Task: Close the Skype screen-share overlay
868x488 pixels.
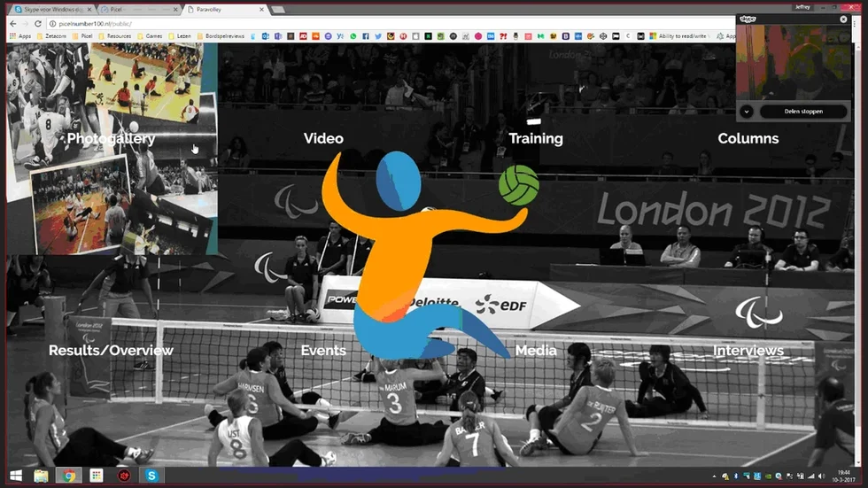Action: point(843,19)
